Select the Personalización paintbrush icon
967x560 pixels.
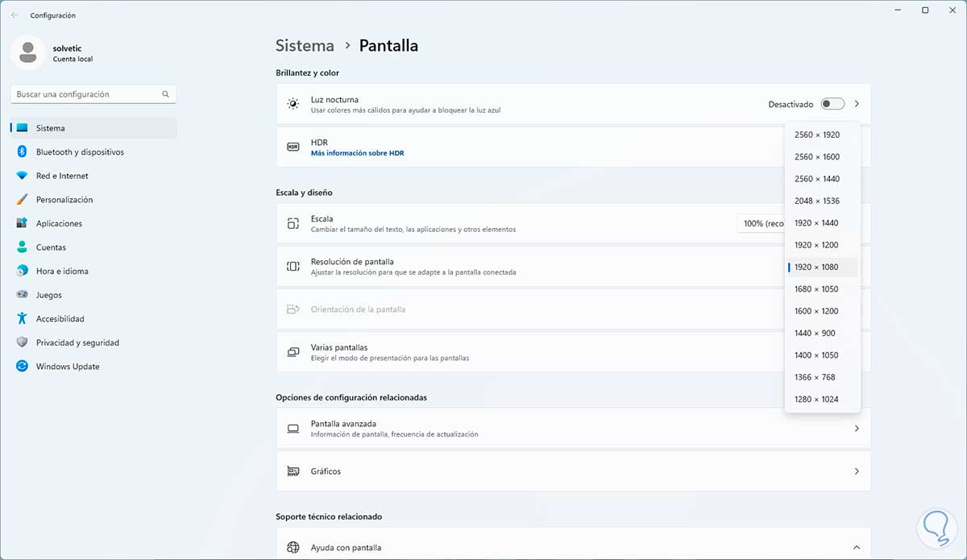22,200
